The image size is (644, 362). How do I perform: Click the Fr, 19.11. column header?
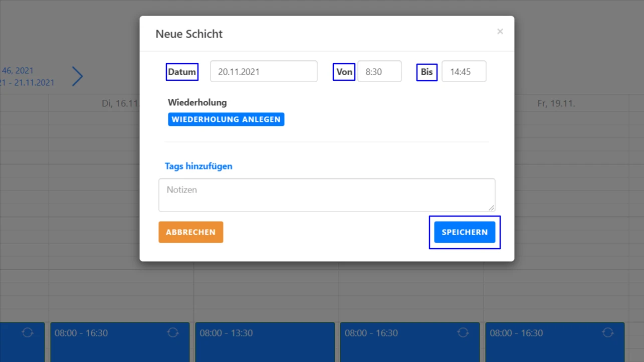point(556,104)
